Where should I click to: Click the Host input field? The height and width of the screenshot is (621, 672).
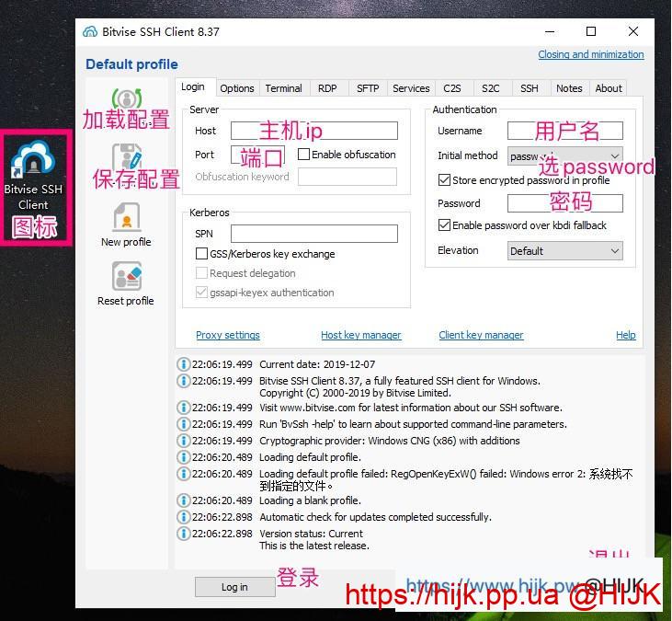(x=313, y=131)
